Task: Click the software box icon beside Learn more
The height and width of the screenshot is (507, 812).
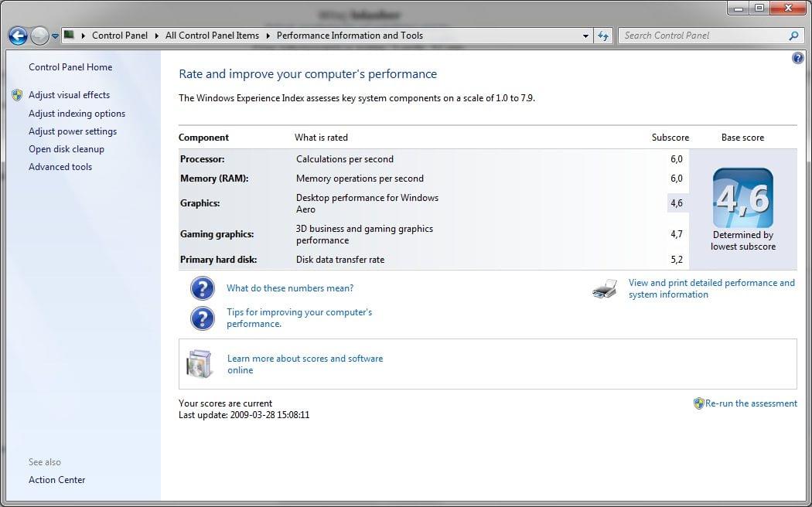Action: (200, 364)
